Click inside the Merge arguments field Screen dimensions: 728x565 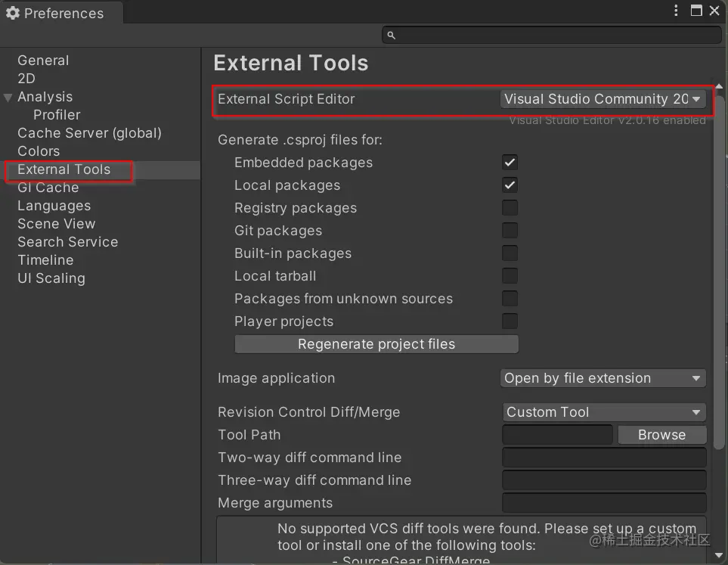(603, 502)
